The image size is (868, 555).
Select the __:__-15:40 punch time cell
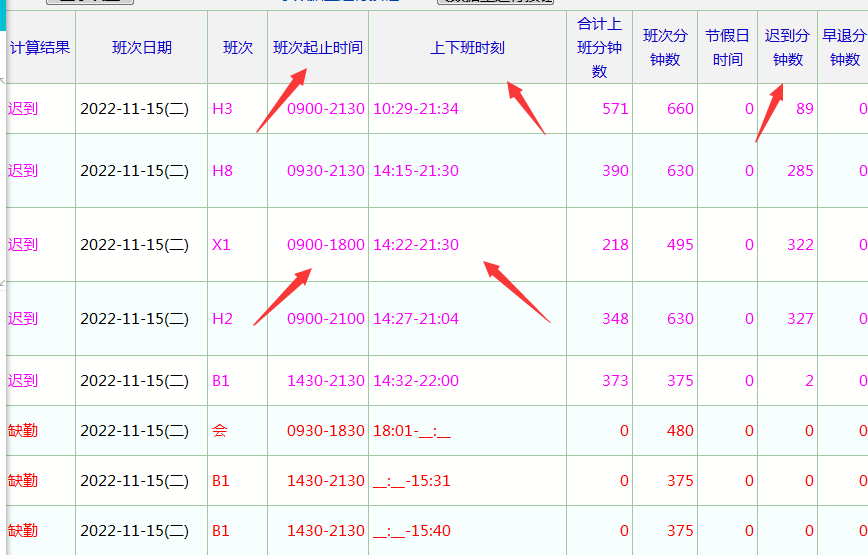pyautogui.click(x=412, y=530)
